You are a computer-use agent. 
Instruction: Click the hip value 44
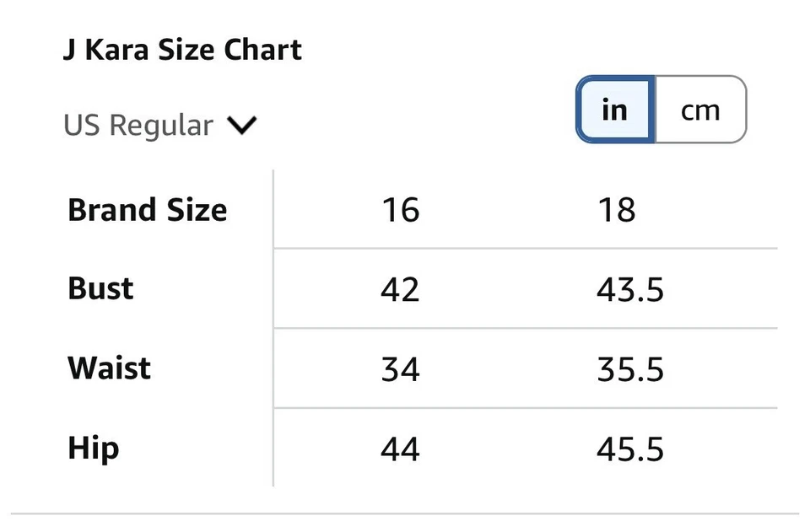tap(400, 449)
